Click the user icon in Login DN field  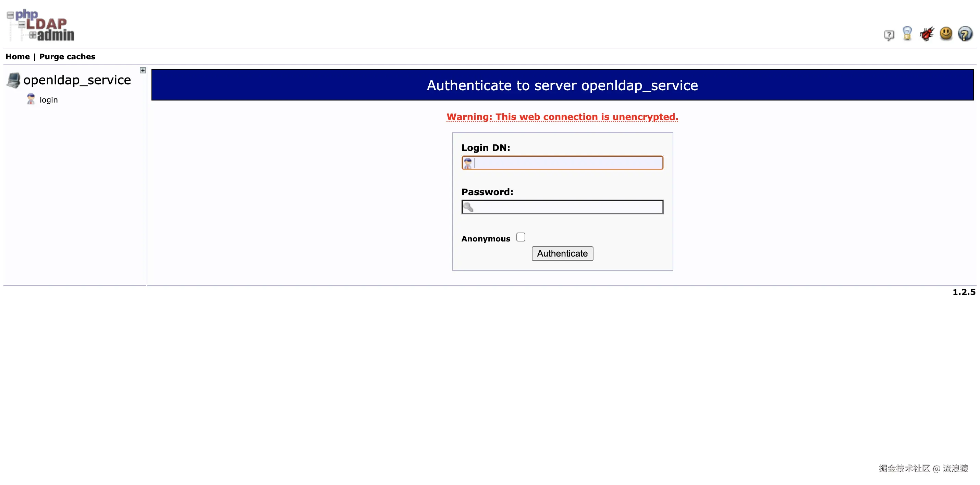pos(467,163)
